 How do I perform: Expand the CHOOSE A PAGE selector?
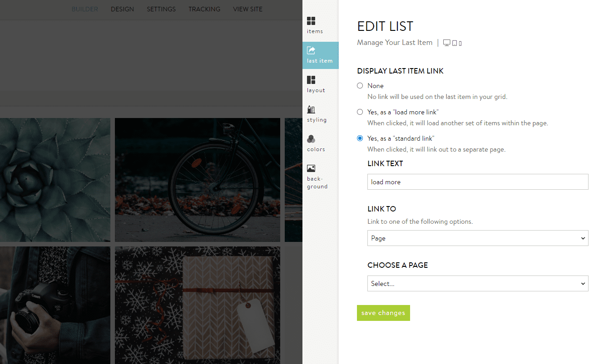pos(477,283)
